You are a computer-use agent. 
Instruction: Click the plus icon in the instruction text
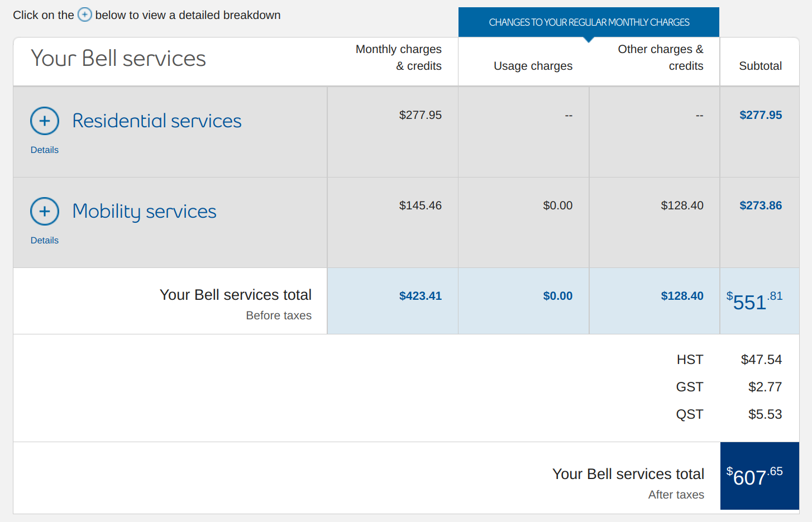pos(85,15)
